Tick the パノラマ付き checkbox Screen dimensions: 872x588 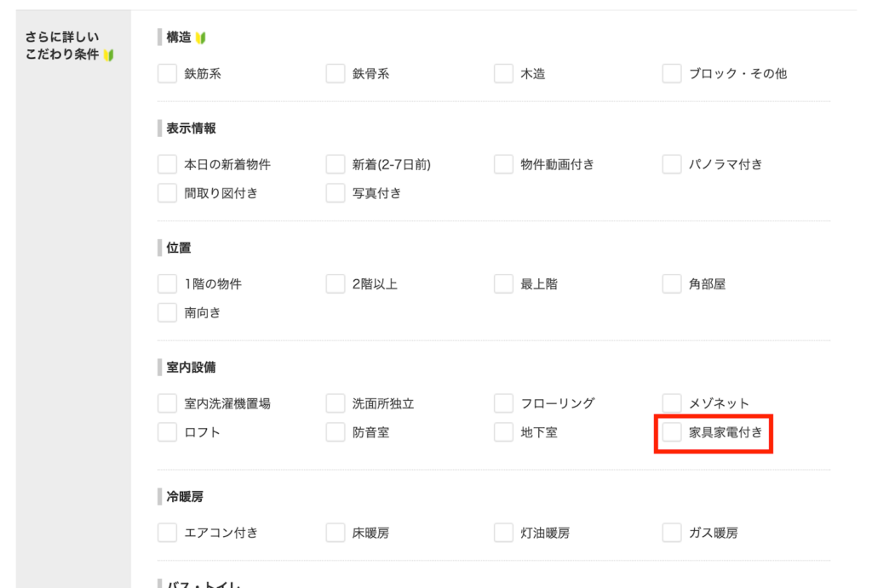[x=672, y=165]
